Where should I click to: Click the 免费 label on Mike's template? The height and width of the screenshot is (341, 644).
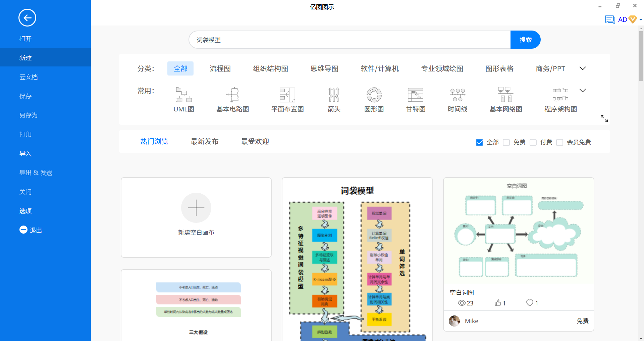(x=583, y=321)
